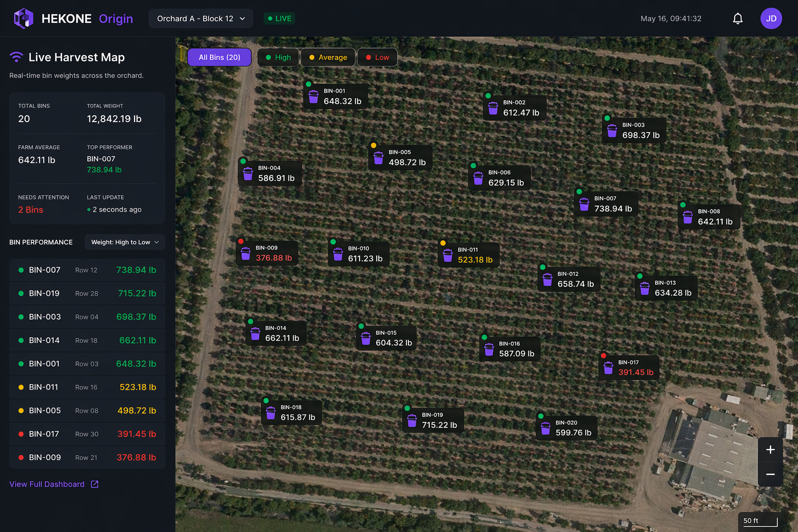798x532 pixels.
Task: Select BIN-003 Row 04 in performance list
Action: pyautogui.click(x=87, y=317)
